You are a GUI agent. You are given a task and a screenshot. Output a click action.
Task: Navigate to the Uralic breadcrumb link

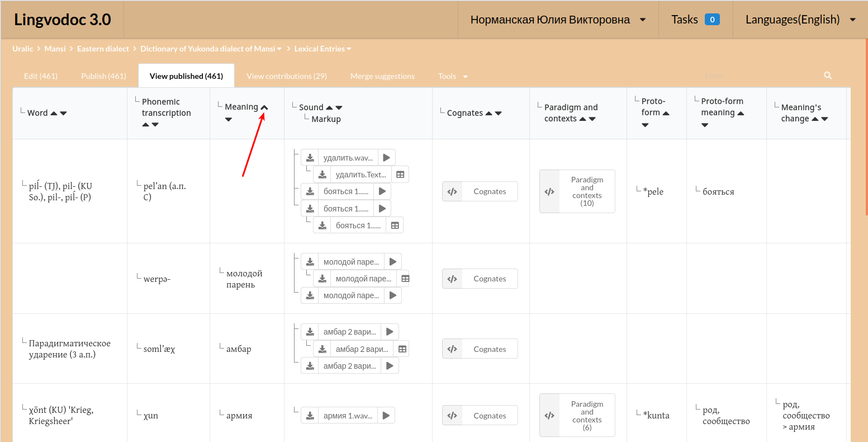tap(22, 49)
